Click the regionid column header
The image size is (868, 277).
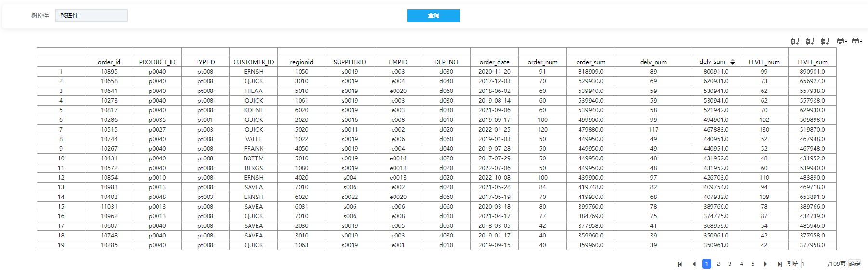302,62
